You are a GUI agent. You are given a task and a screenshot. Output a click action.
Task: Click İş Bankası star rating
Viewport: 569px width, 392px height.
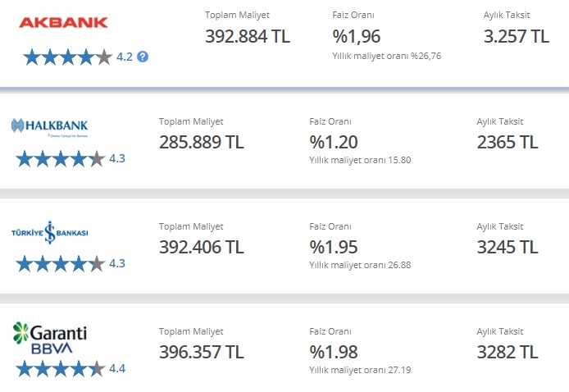61,263
